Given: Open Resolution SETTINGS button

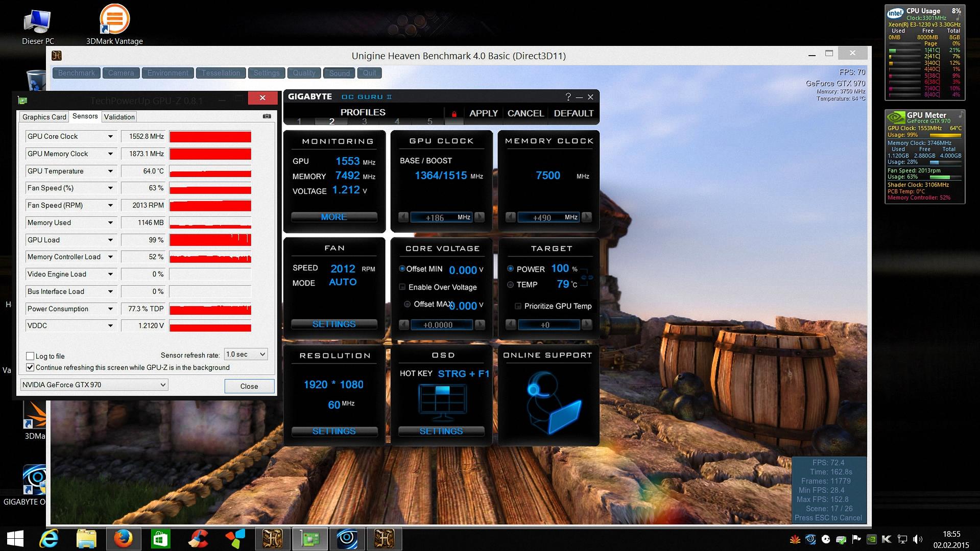Looking at the screenshot, I should pyautogui.click(x=334, y=432).
